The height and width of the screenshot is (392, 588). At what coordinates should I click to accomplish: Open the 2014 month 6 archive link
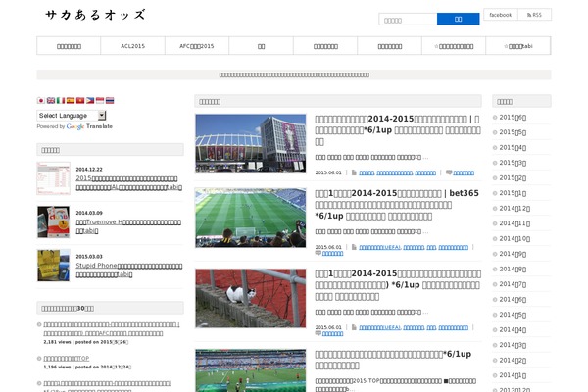(x=513, y=299)
